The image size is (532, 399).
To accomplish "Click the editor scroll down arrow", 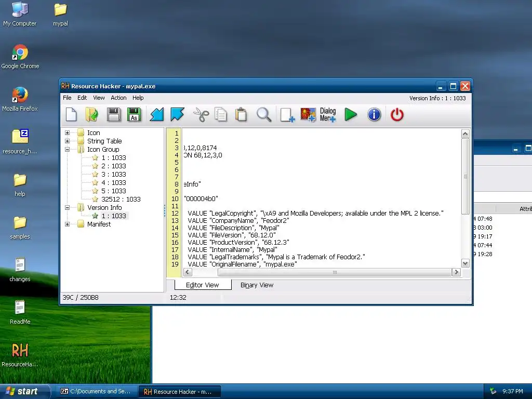I will tap(465, 263).
